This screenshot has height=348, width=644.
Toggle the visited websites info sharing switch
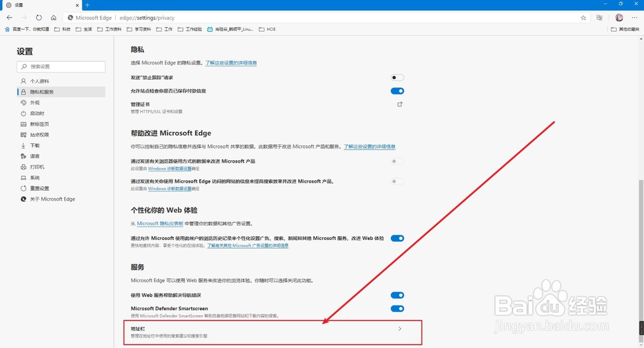coord(397,181)
